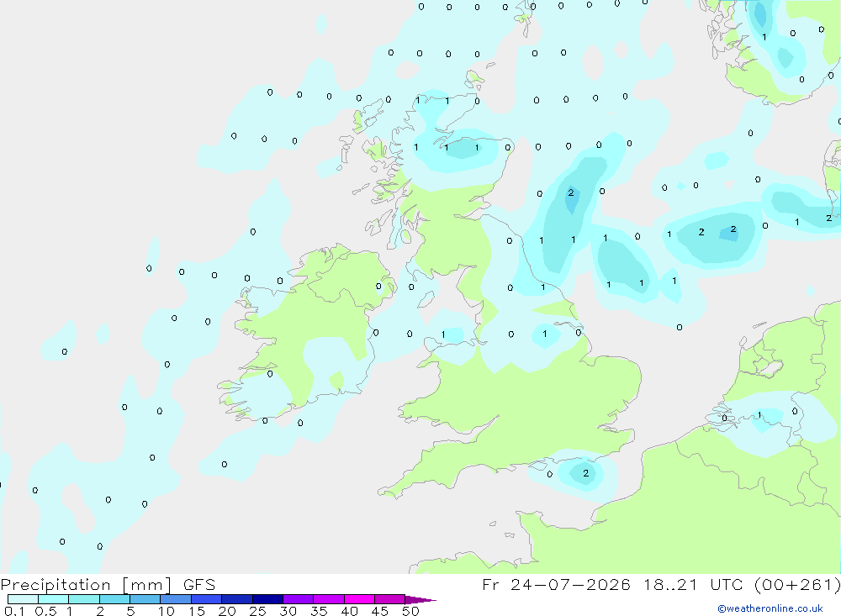Click the '35' legend scale label
The height and width of the screenshot is (616, 841).
(x=319, y=611)
